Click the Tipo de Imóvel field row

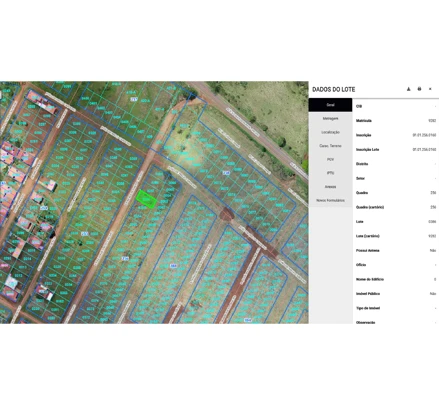(x=396, y=308)
